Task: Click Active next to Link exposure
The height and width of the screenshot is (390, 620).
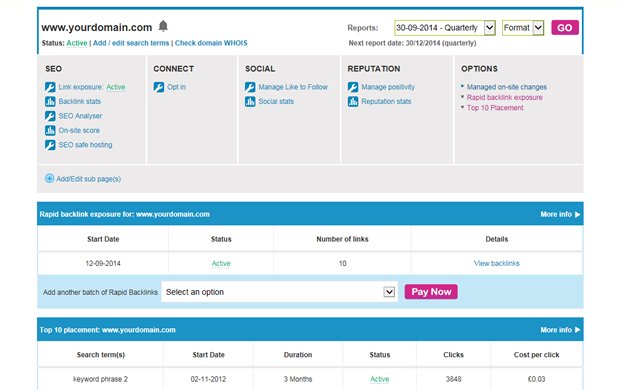Action: click(116, 87)
